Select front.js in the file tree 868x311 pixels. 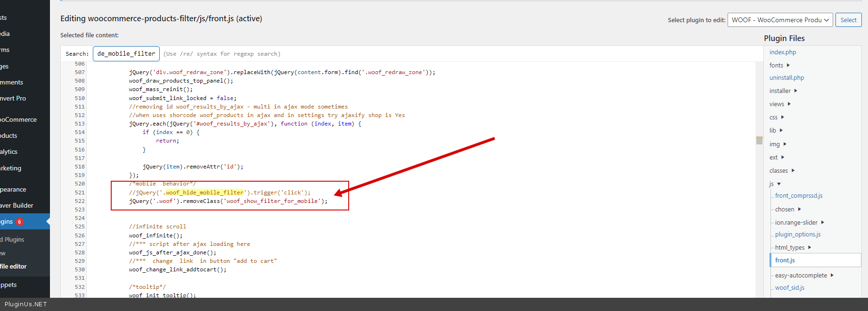click(785, 260)
